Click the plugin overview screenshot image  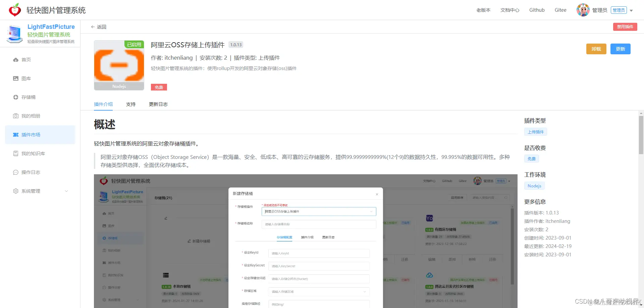click(x=306, y=241)
